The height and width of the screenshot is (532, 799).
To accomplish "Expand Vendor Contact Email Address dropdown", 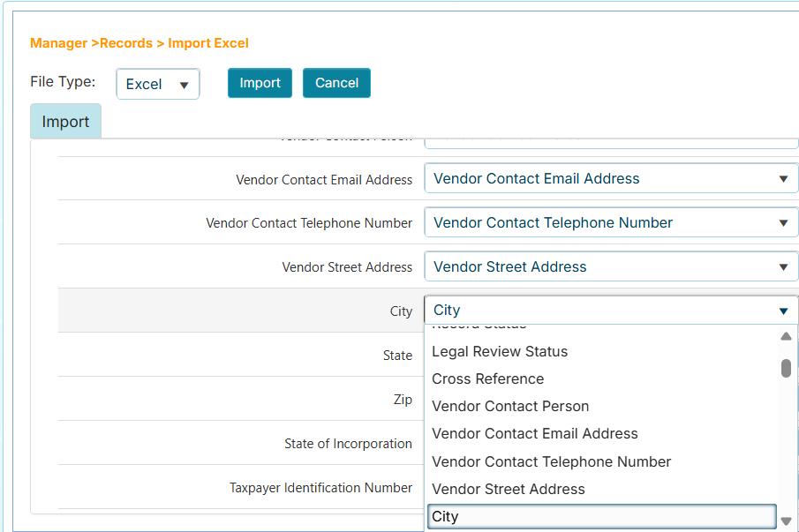I will (611, 178).
